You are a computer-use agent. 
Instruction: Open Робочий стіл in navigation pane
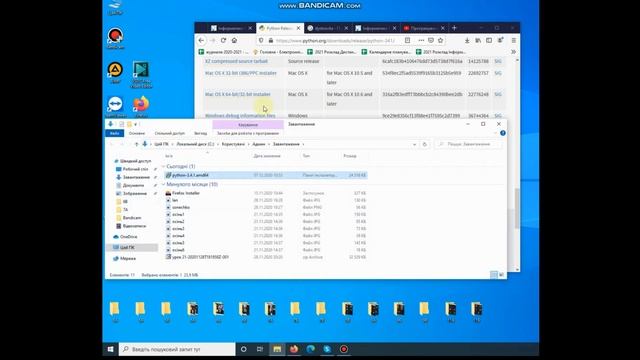click(x=136, y=169)
